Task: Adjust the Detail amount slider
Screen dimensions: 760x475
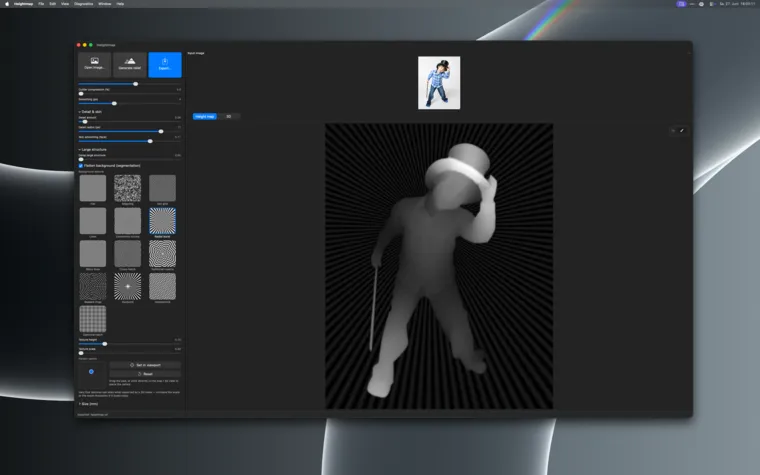Action: point(129,122)
